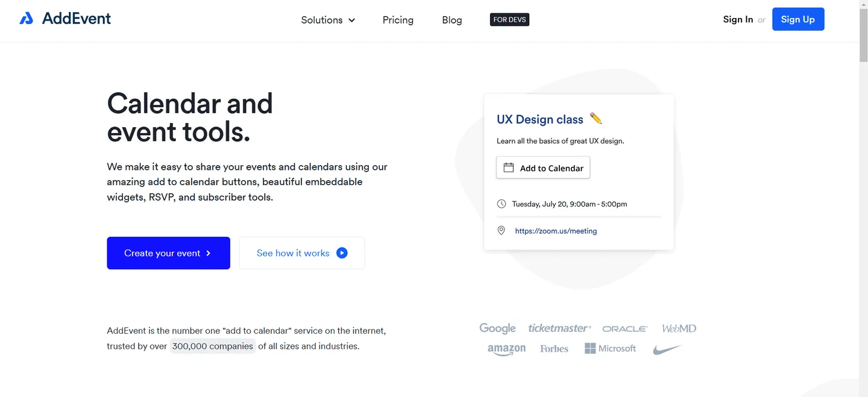Expand the Solutions dropdown menu

coord(328,20)
